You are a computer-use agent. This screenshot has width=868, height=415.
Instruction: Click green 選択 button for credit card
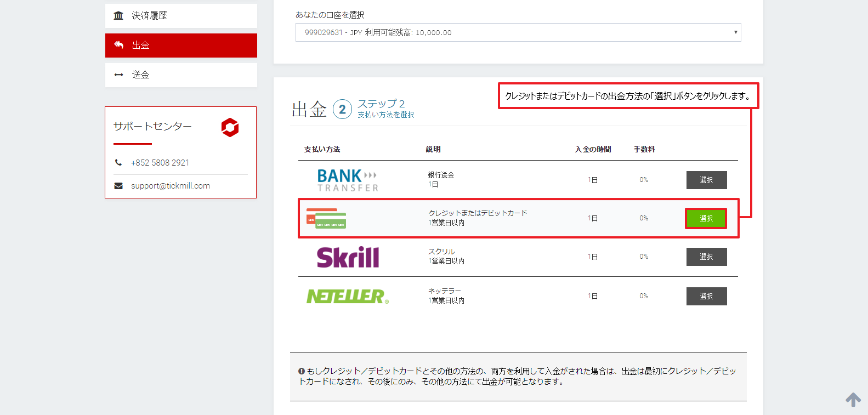706,218
